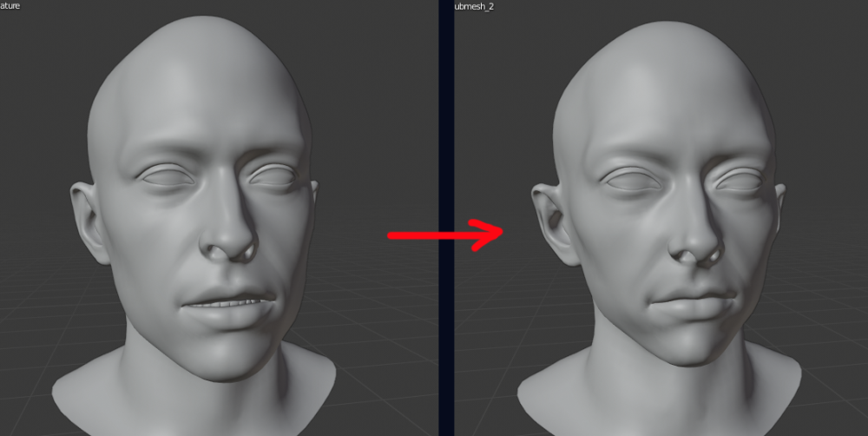Click the red arrow between the viewports
The image size is (868, 436).
[x=444, y=235]
